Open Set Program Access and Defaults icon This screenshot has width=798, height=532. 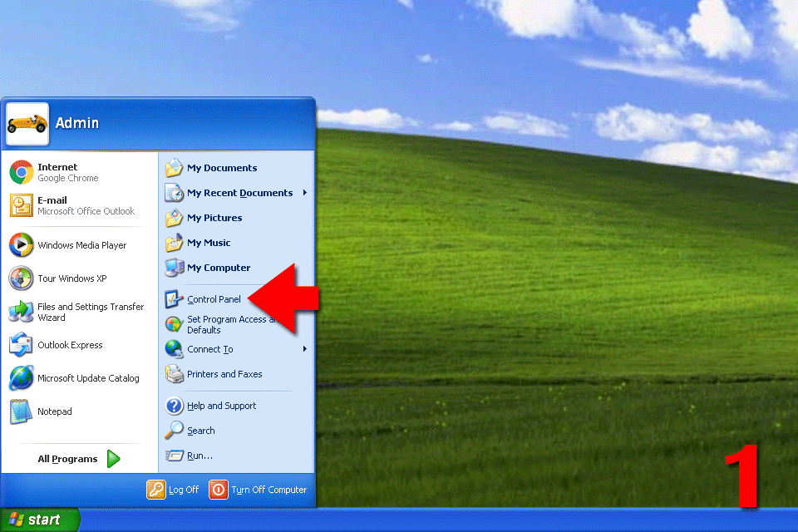pos(174,324)
